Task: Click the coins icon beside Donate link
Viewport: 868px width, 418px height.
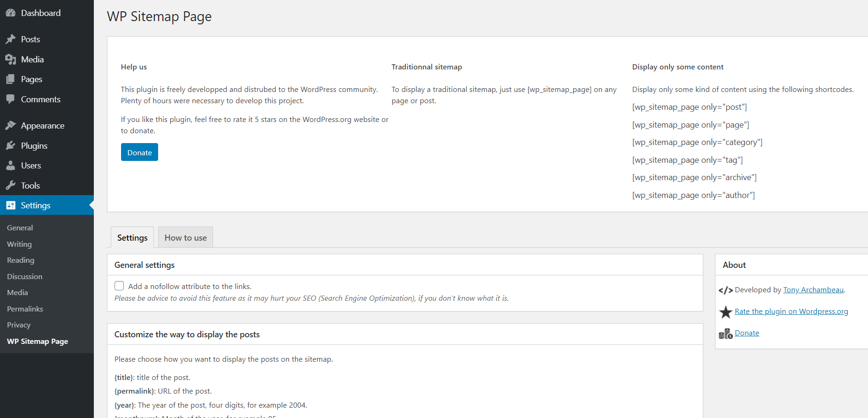Action: pos(725,334)
